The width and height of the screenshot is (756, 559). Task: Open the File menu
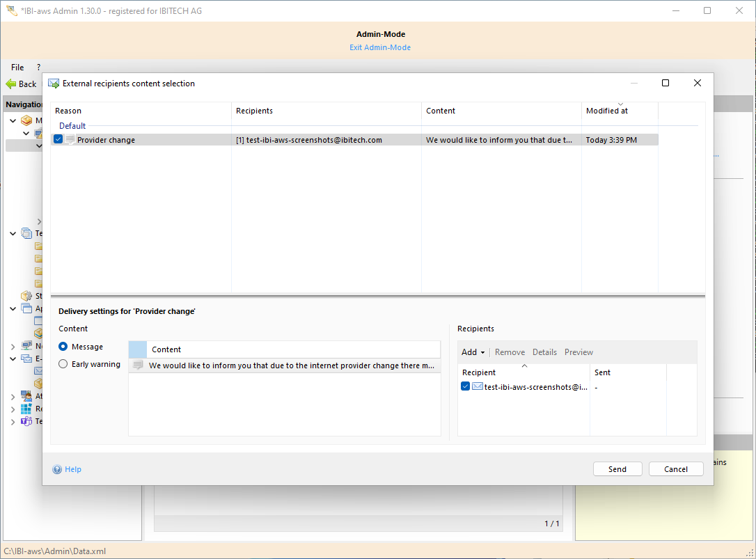tap(17, 68)
